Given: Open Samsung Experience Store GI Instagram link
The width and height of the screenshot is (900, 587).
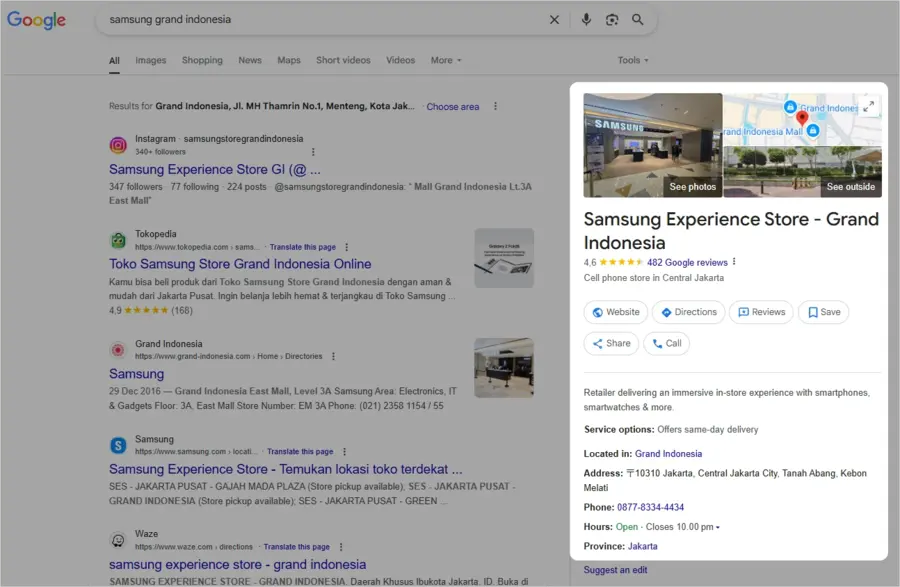Looking at the screenshot, I should [x=215, y=170].
